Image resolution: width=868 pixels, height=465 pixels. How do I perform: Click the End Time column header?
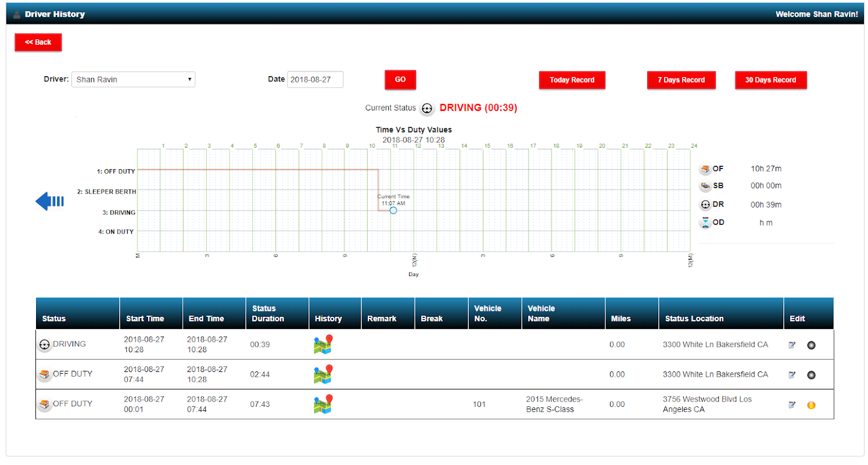click(x=214, y=314)
